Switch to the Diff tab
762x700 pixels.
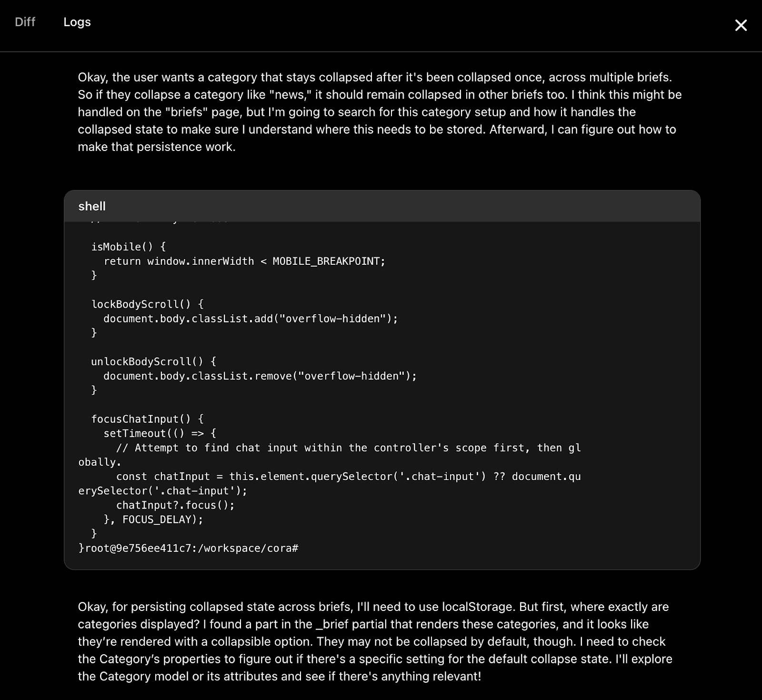[x=25, y=22]
